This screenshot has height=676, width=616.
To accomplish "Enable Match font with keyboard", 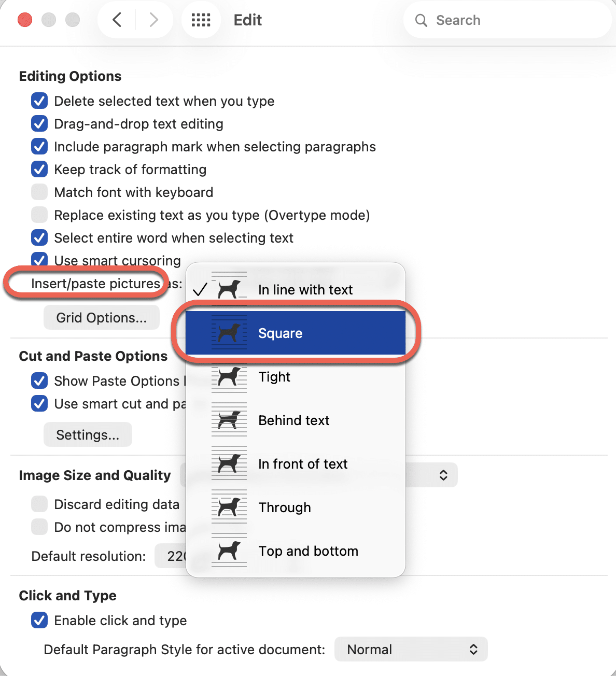I will (x=39, y=192).
